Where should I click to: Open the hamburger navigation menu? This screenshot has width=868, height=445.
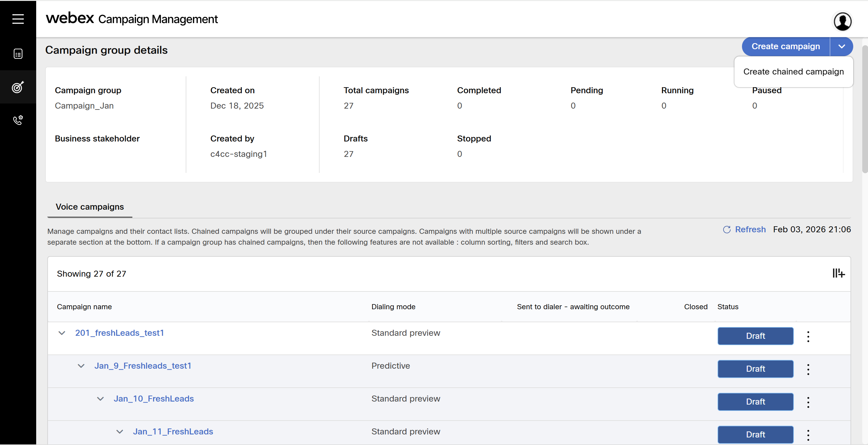click(x=18, y=19)
